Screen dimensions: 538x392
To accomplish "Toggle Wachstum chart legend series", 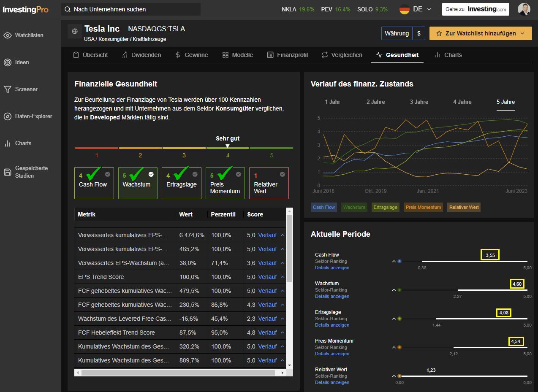I will pyautogui.click(x=354, y=207).
